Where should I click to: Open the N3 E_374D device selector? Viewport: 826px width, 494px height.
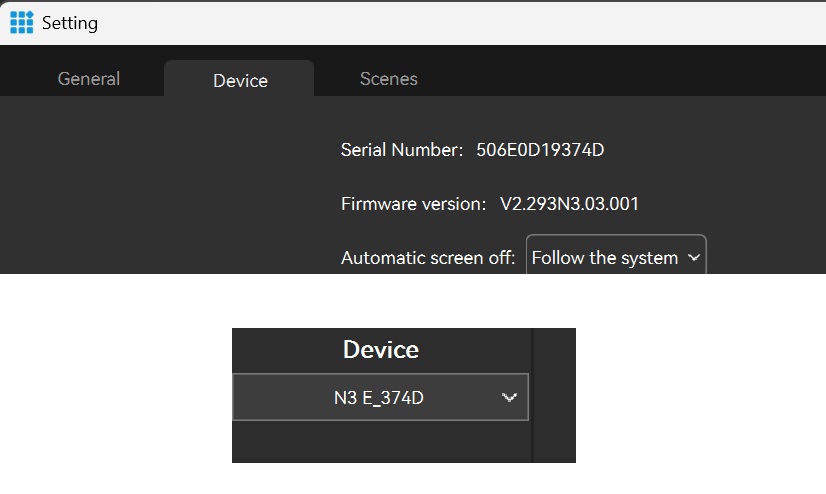(380, 397)
